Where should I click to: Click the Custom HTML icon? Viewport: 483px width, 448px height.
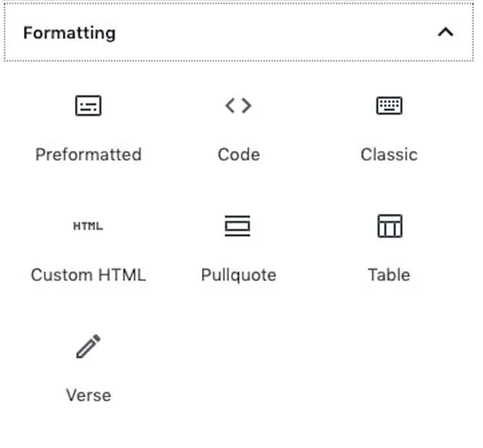[x=88, y=226]
